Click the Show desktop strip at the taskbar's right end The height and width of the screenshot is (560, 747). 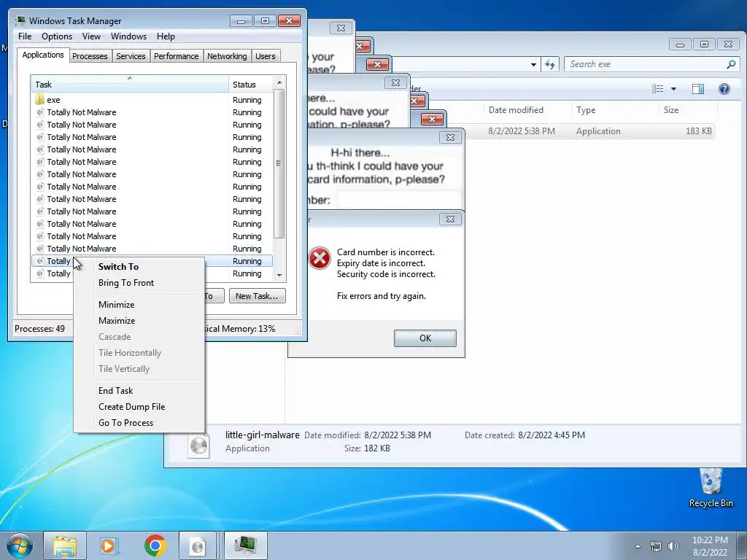(x=742, y=545)
